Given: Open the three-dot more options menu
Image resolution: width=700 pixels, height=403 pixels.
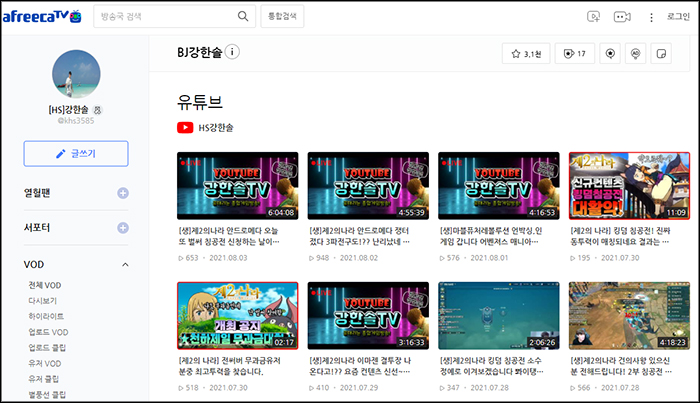Looking at the screenshot, I should [x=651, y=17].
